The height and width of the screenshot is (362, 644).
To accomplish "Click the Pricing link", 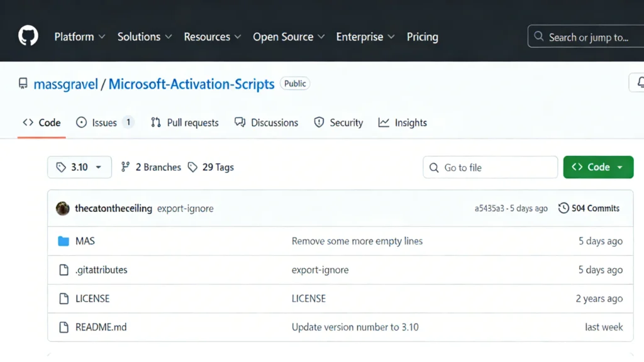I will tap(422, 37).
